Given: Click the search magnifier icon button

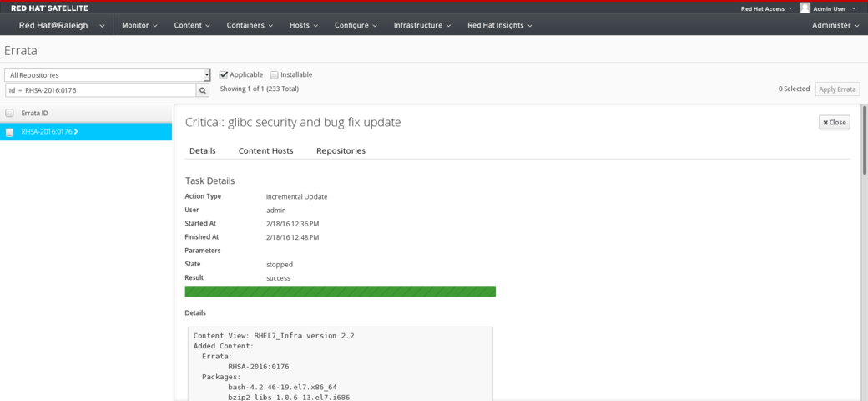Looking at the screenshot, I should pos(203,90).
